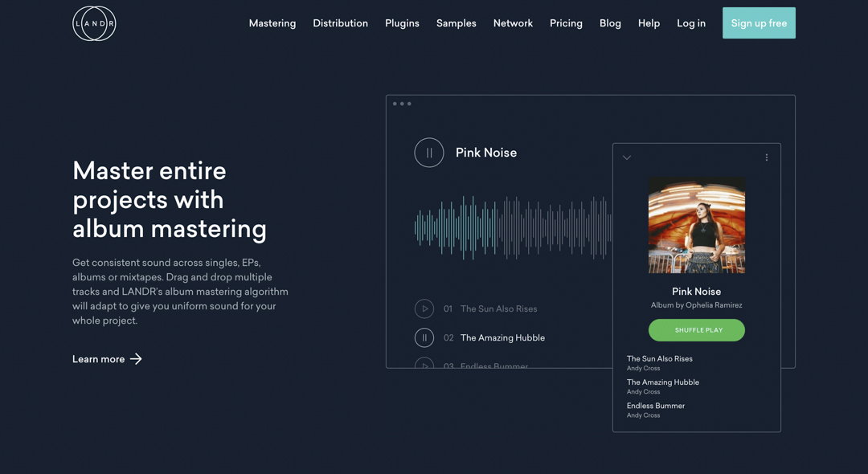
Task: Click the Pink Noise title beside pause button
Action: (x=486, y=153)
